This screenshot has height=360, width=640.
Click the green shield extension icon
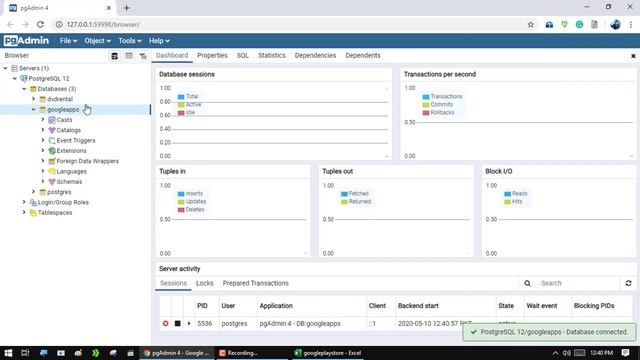[x=564, y=24]
